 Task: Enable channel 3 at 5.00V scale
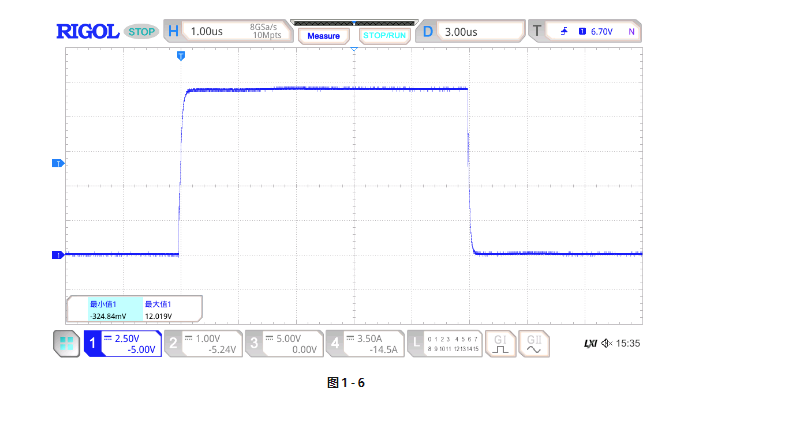pyautogui.click(x=282, y=344)
